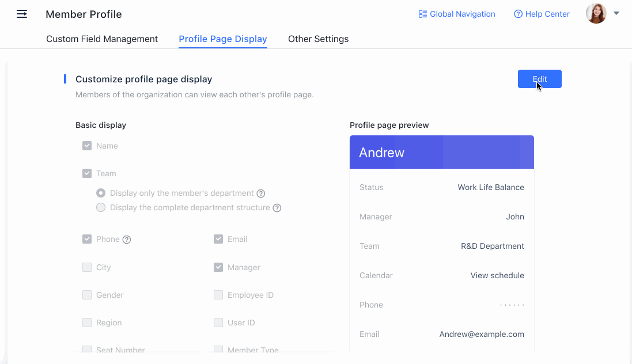Toggle the Email checkbox
The width and height of the screenshot is (632, 364).
pyautogui.click(x=218, y=239)
